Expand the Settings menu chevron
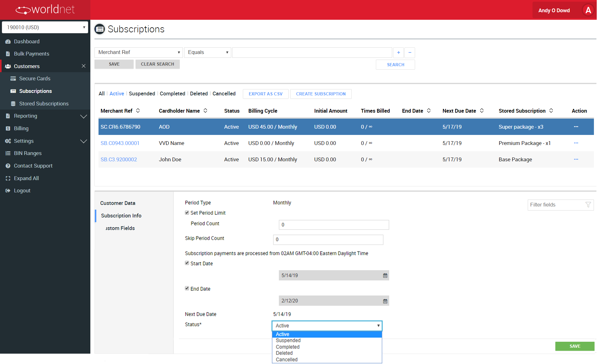This screenshot has width=598, height=364. click(x=83, y=141)
